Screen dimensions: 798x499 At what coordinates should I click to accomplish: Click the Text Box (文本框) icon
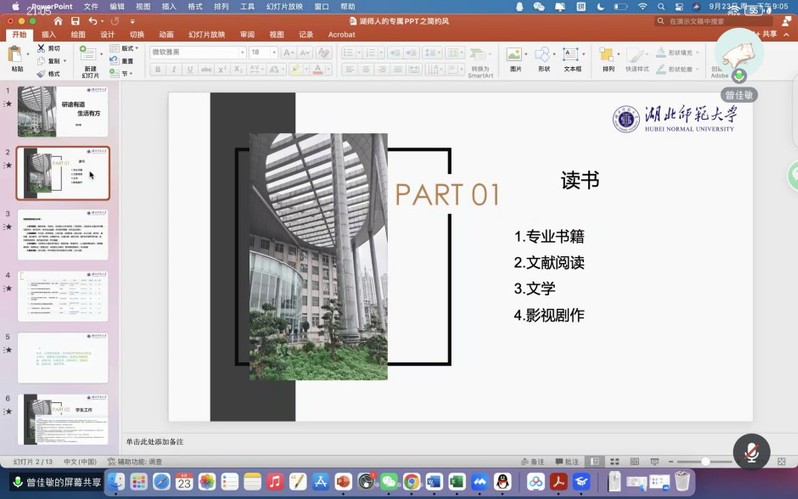pyautogui.click(x=572, y=56)
